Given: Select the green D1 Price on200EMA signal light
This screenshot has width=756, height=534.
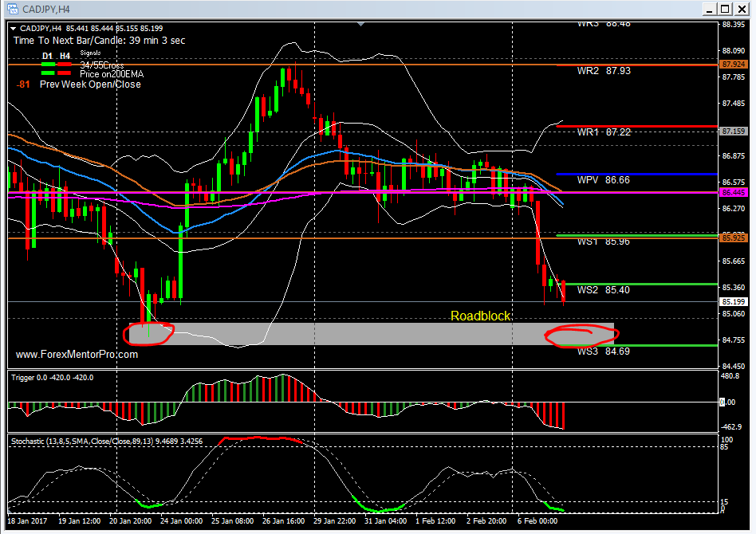Looking at the screenshot, I should point(48,73).
